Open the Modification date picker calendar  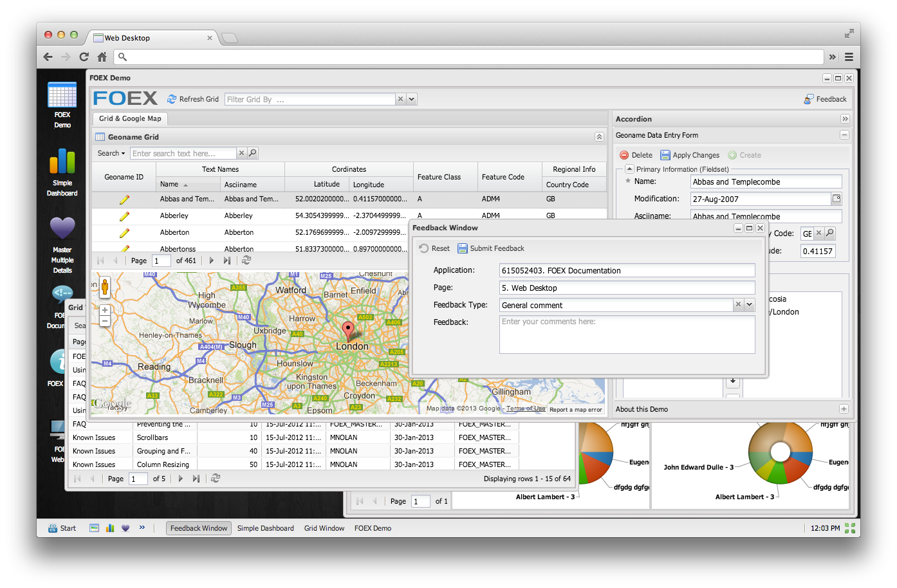tap(837, 199)
